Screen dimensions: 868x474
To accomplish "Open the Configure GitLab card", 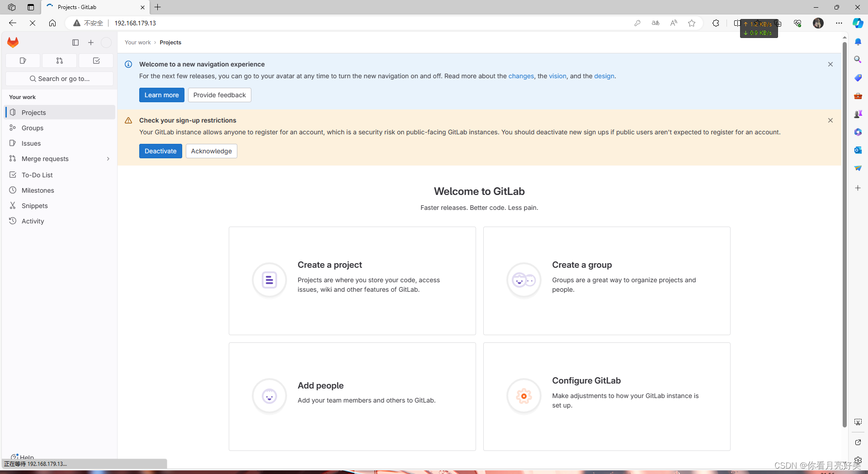I will (x=607, y=397).
